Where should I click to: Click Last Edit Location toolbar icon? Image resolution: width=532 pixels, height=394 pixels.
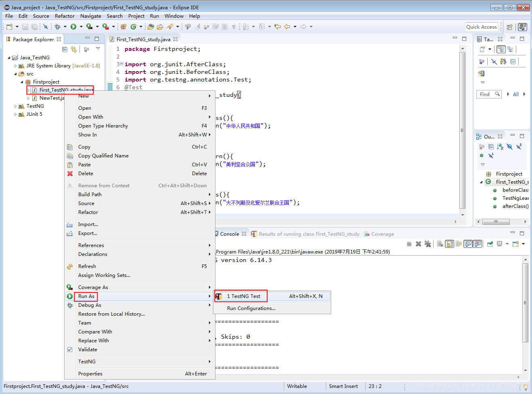[277, 27]
